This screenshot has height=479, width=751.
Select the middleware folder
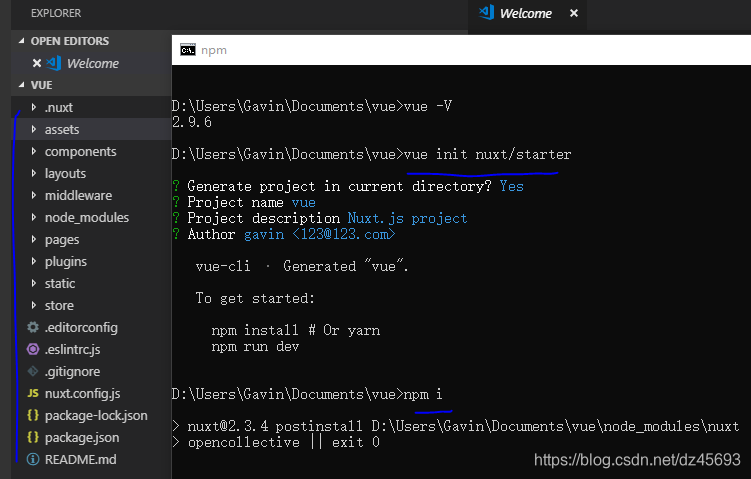(91, 195)
